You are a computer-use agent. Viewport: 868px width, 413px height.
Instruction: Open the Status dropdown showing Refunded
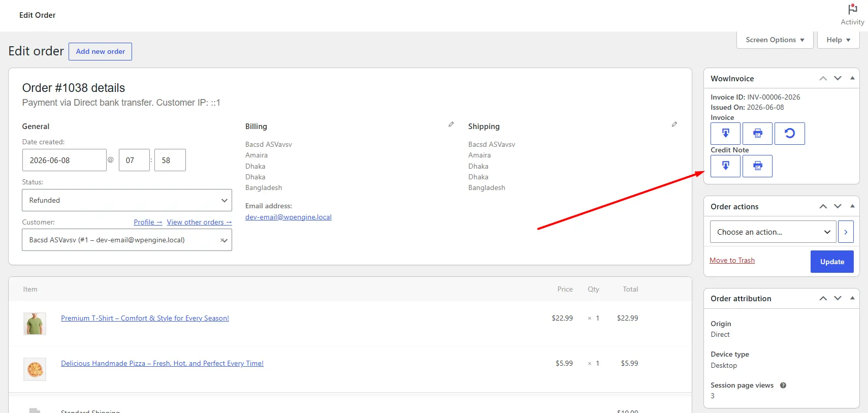click(127, 200)
